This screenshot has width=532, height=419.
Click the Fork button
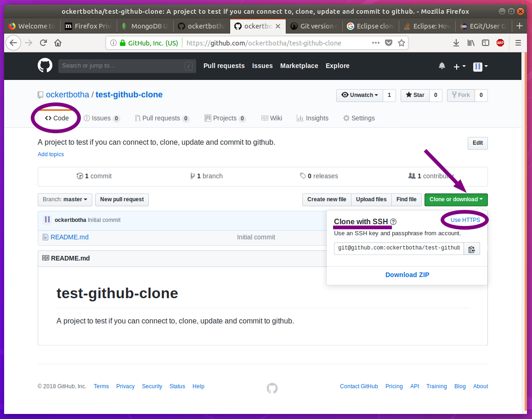click(x=461, y=95)
